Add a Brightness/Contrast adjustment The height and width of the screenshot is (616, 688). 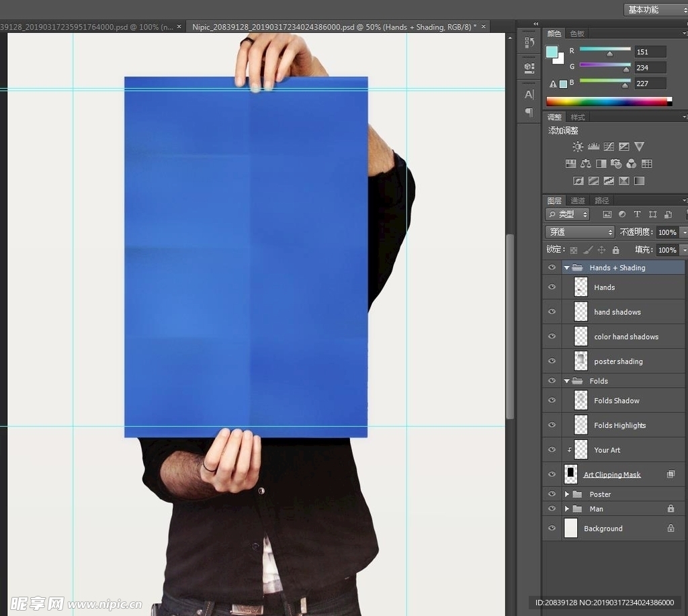click(578, 146)
